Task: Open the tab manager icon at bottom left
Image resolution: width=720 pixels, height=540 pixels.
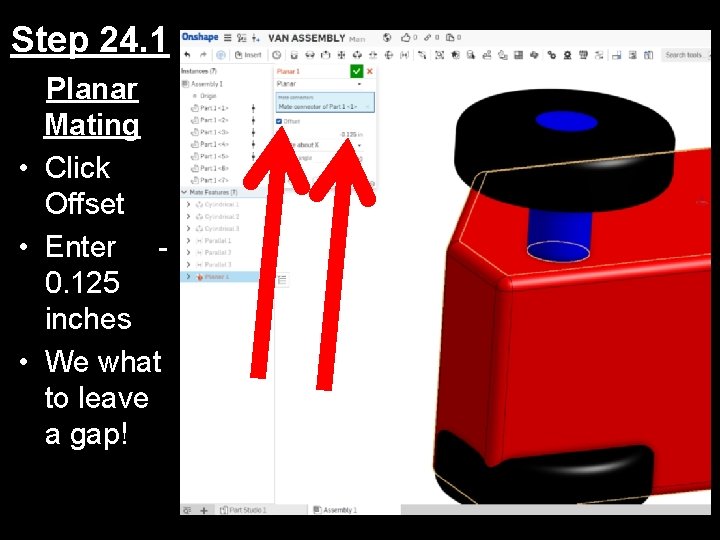Action: 187,510
